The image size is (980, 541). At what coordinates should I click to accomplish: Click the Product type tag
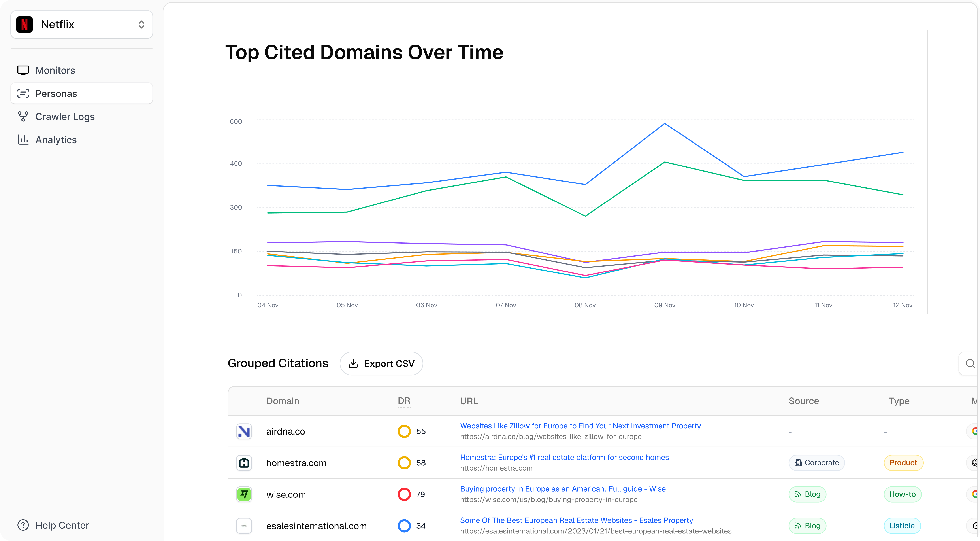point(903,463)
